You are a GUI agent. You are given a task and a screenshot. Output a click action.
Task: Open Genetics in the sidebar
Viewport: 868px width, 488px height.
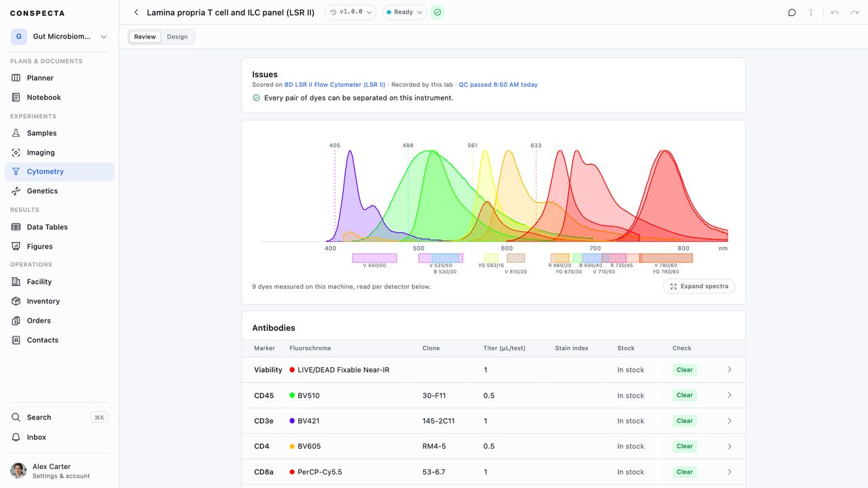(x=60, y=191)
